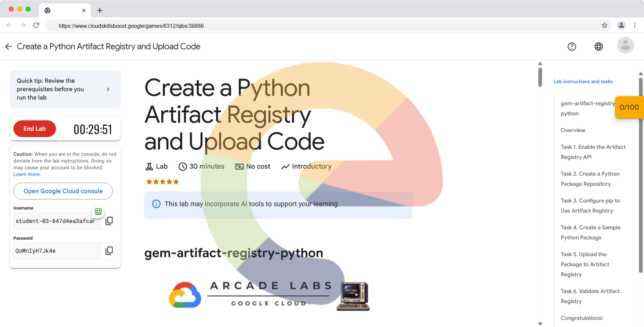Copy the username to clipboard
This screenshot has height=327, width=644.
(109, 221)
